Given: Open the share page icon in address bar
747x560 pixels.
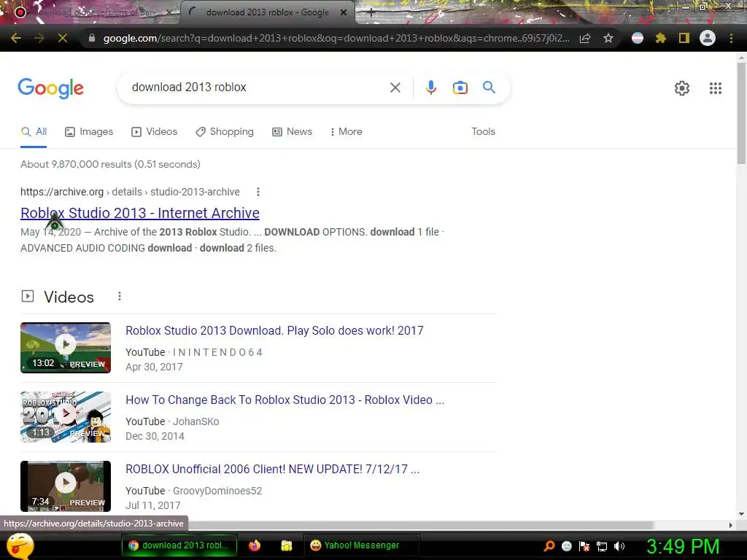Looking at the screenshot, I should tap(585, 38).
